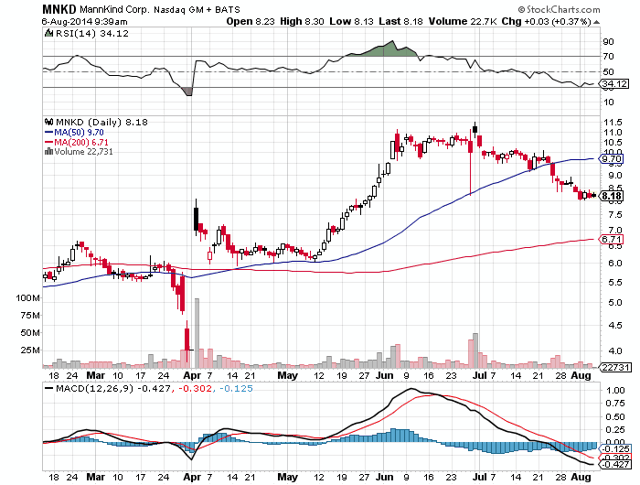This screenshot has height=485, width=640.
Task: Click the 11.5 price scale label
Action: (x=613, y=122)
